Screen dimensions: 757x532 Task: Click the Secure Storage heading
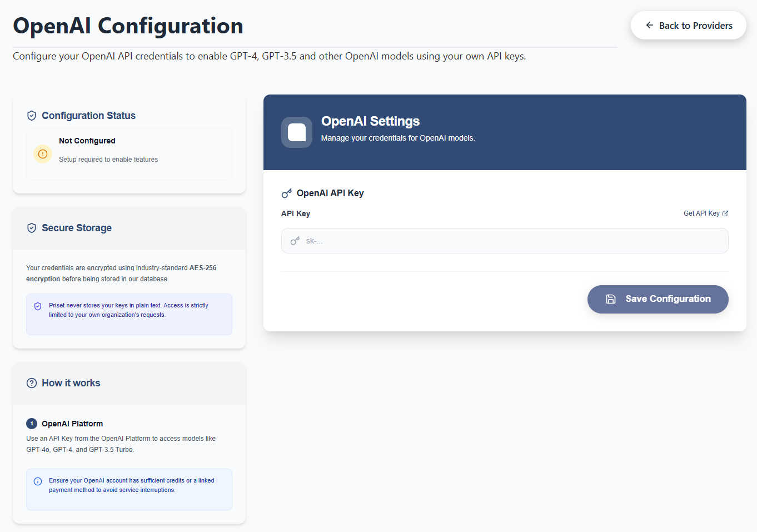click(77, 228)
